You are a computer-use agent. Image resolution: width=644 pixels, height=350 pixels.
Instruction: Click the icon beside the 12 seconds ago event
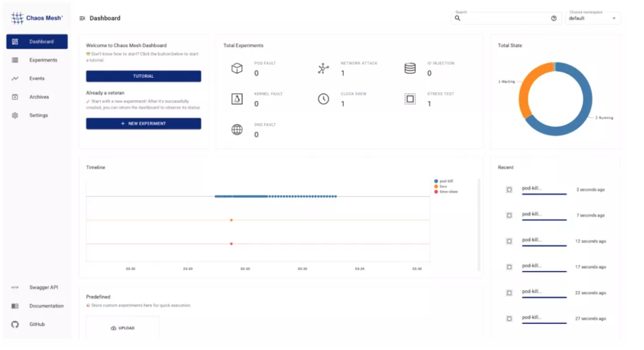click(x=509, y=241)
